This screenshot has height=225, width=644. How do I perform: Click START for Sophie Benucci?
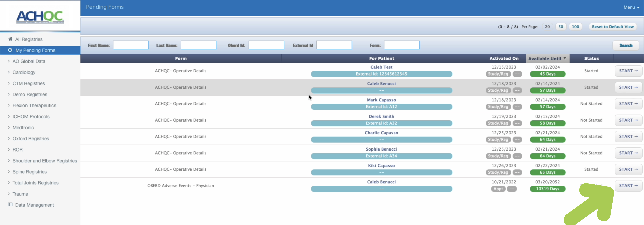click(x=628, y=153)
